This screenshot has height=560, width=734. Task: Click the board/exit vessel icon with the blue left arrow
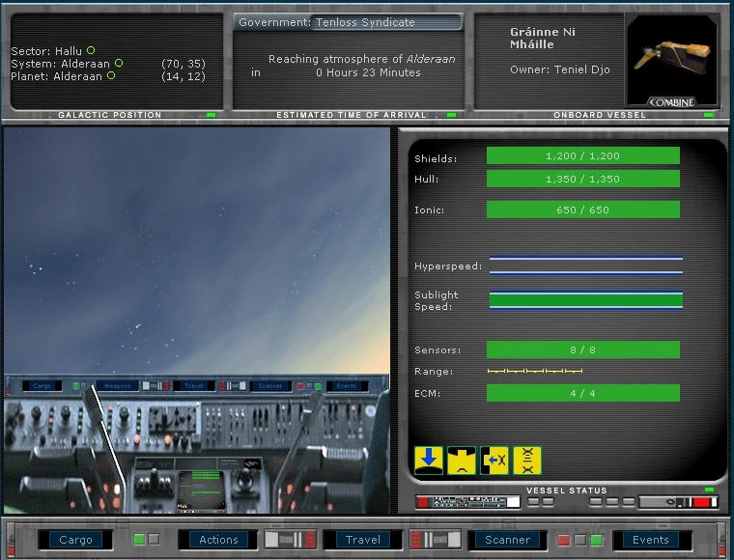tap(494, 461)
